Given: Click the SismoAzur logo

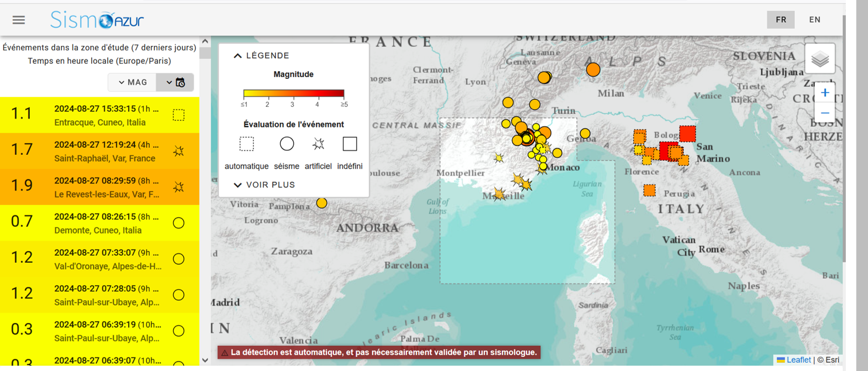Looking at the screenshot, I should 97,20.
